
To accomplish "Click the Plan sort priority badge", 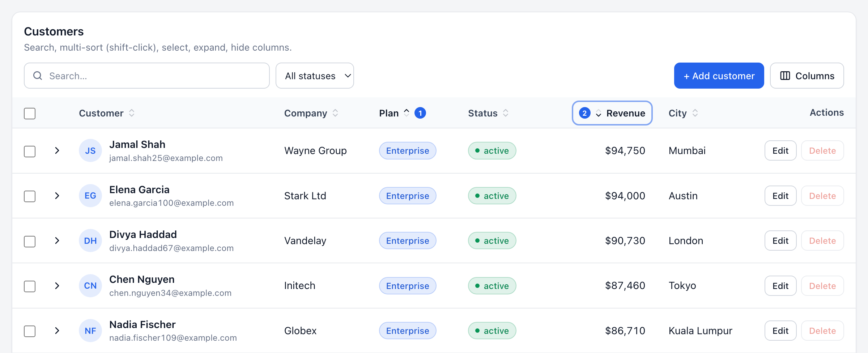I will click(420, 113).
